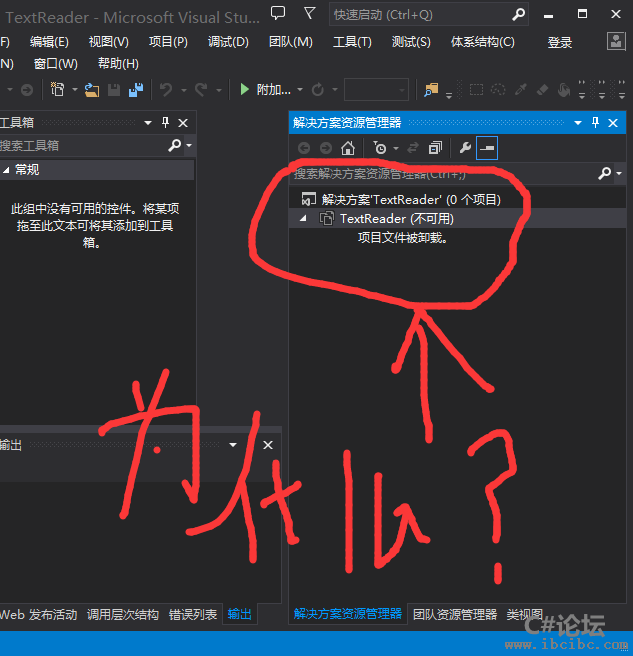633x656 pixels.
Task: Collapse the 常规 toolbox group
Action: pyautogui.click(x=6, y=169)
